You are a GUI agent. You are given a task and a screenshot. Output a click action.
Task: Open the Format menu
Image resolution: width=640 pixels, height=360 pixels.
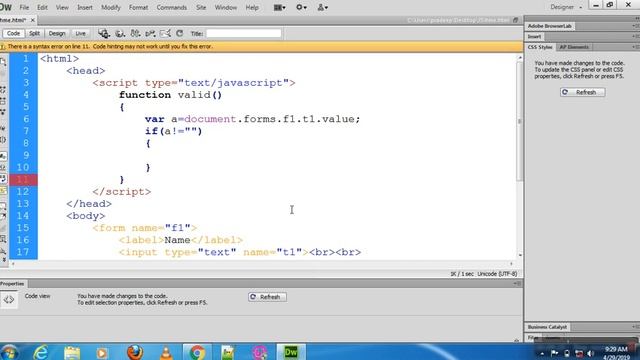coord(138,7)
